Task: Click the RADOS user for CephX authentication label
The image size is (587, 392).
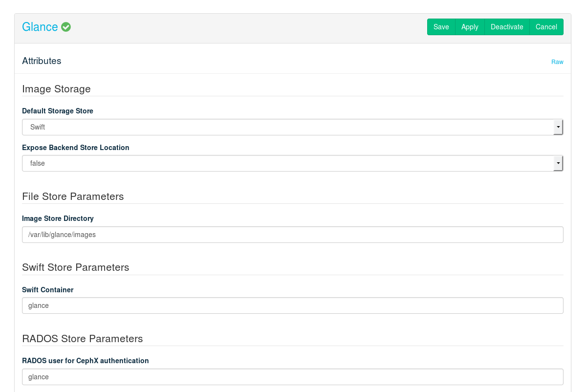Action: (86, 361)
